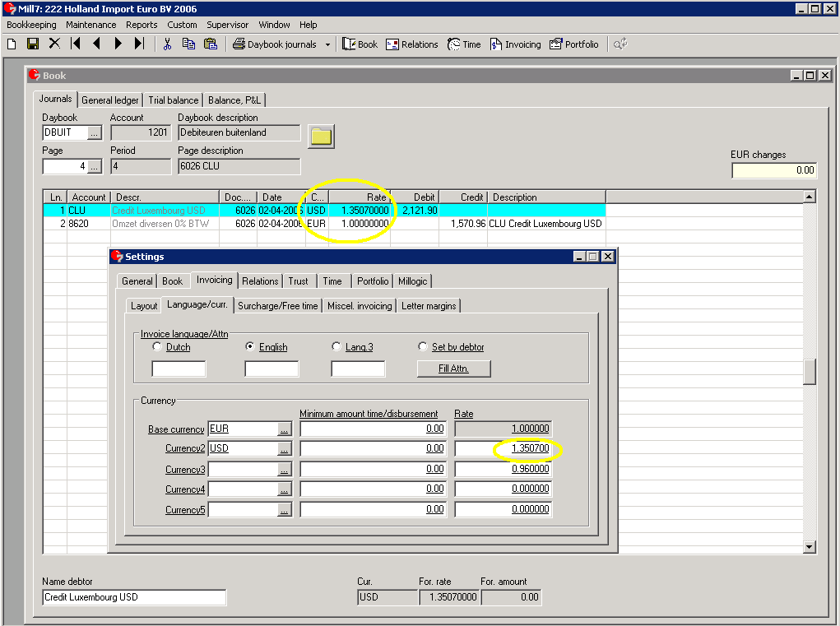840x626 pixels.
Task: Open the Portfolio tab in Settings
Action: coord(373,281)
